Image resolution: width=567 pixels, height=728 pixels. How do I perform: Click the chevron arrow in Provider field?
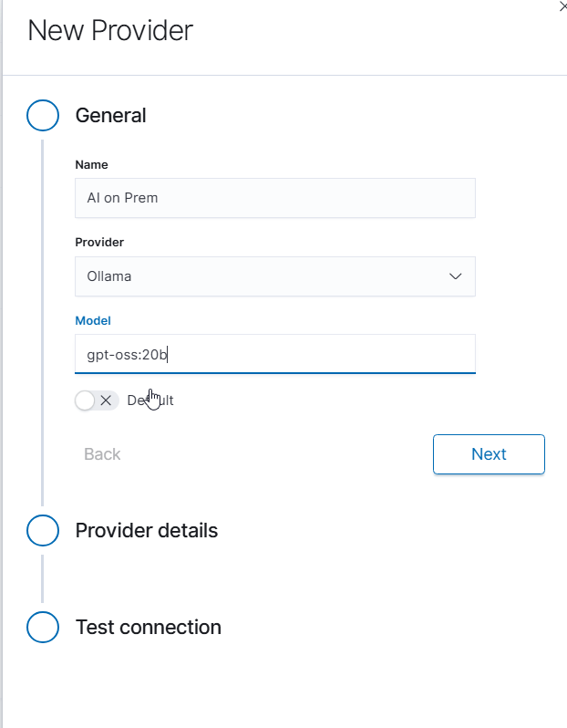pyautogui.click(x=456, y=276)
